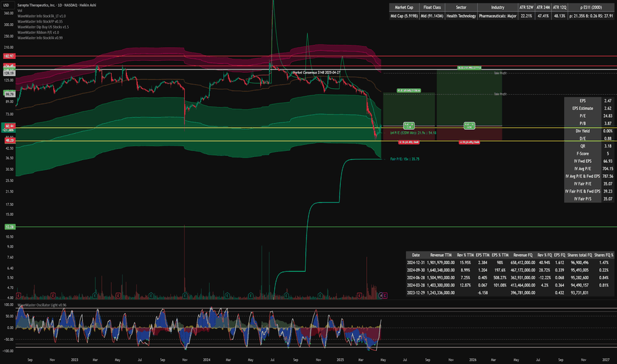
Task: Click the Sector header cell
Action: [x=461, y=7]
